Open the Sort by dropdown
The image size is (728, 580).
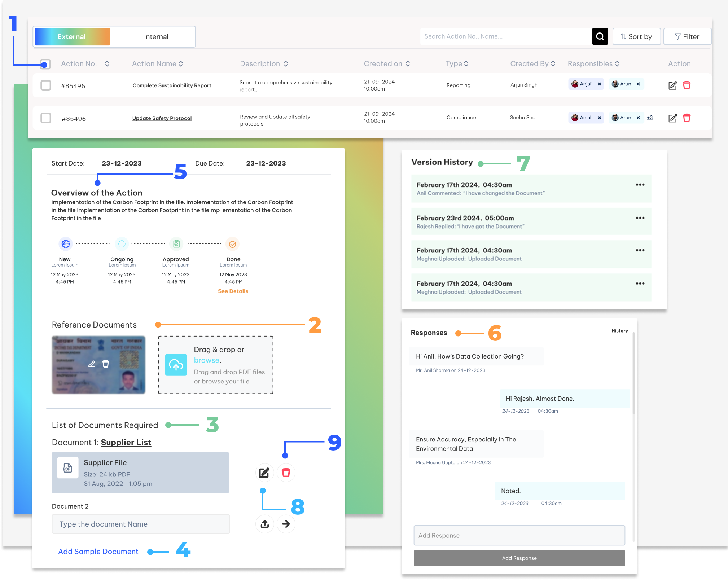click(x=636, y=36)
